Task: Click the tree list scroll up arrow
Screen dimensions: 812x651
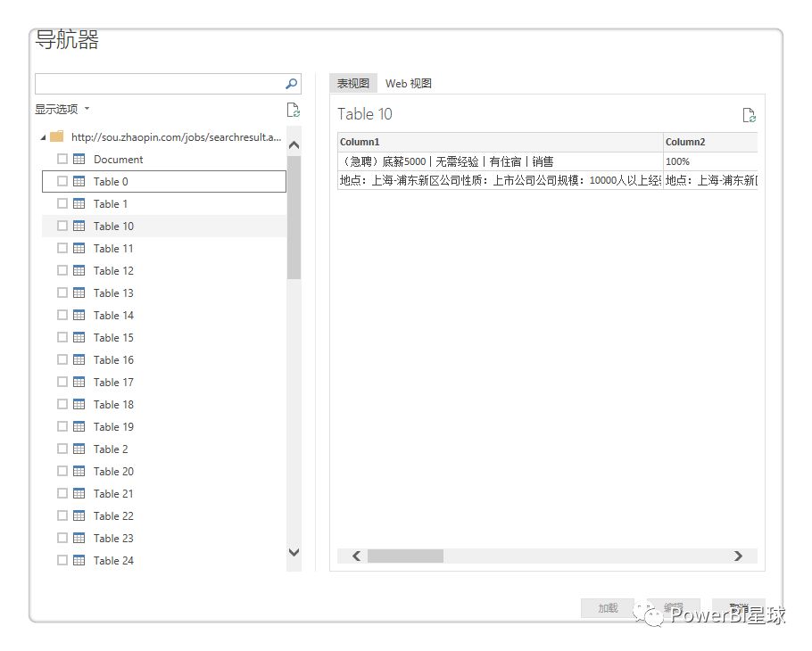Action: (294, 144)
